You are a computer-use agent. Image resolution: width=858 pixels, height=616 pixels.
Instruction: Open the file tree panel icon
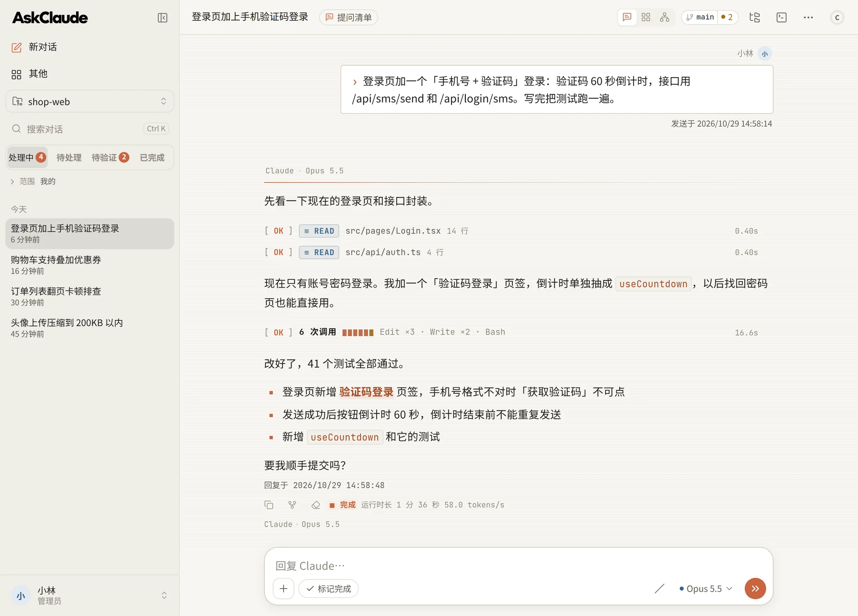[x=755, y=17]
